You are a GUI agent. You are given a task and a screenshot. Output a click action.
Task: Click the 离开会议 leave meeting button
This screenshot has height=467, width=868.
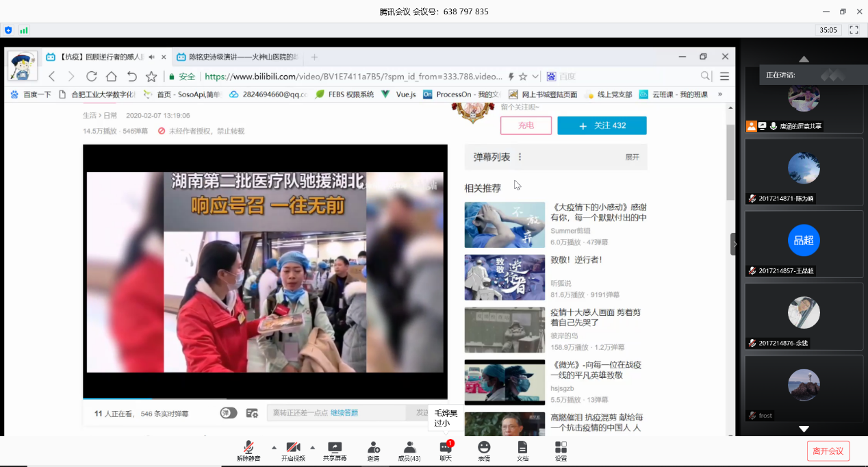[x=828, y=451]
